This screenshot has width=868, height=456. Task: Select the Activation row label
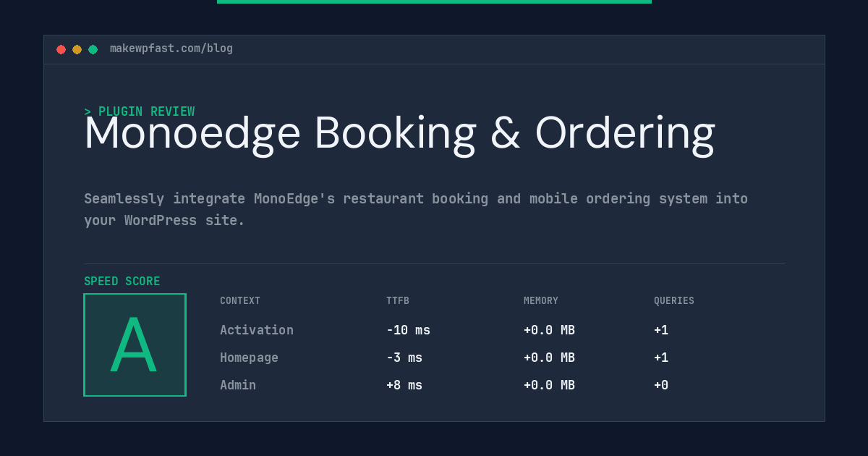[257, 330]
